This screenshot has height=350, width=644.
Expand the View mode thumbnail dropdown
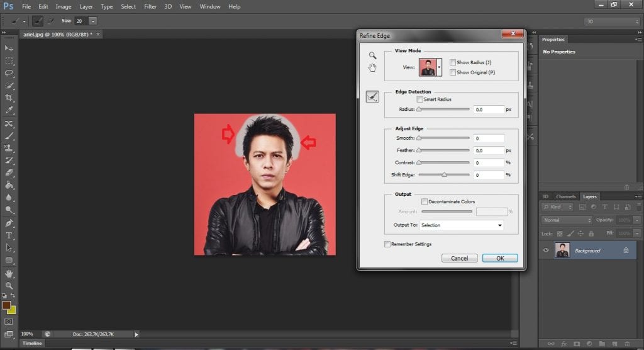438,67
